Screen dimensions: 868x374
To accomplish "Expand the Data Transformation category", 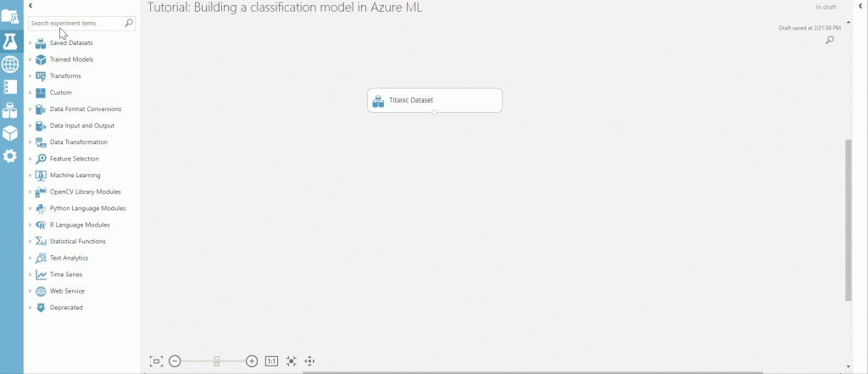I will tap(31, 142).
